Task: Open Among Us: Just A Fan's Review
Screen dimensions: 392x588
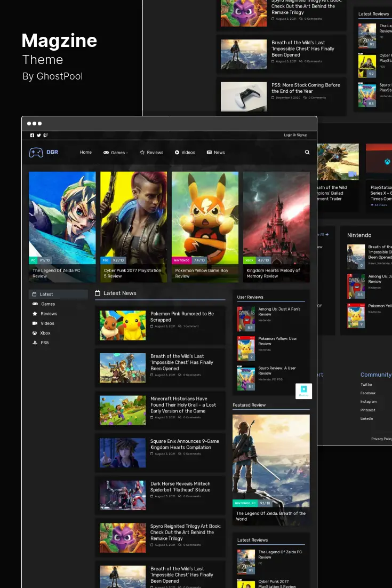Action: 279,312
